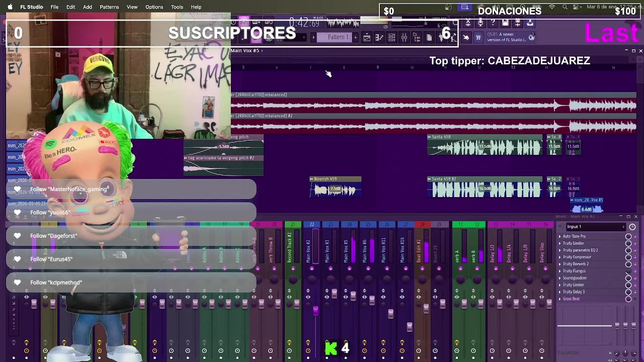Click the globe icon beside news panel
This screenshot has height=362, width=644.
click(531, 37)
